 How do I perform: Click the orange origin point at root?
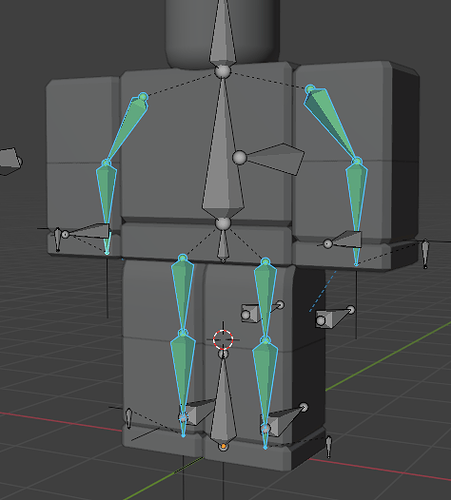(223, 446)
